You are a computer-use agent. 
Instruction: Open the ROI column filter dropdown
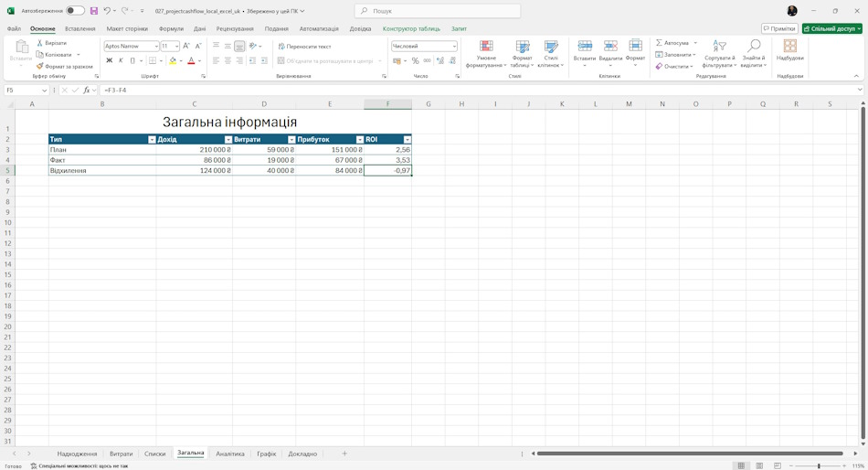point(408,140)
